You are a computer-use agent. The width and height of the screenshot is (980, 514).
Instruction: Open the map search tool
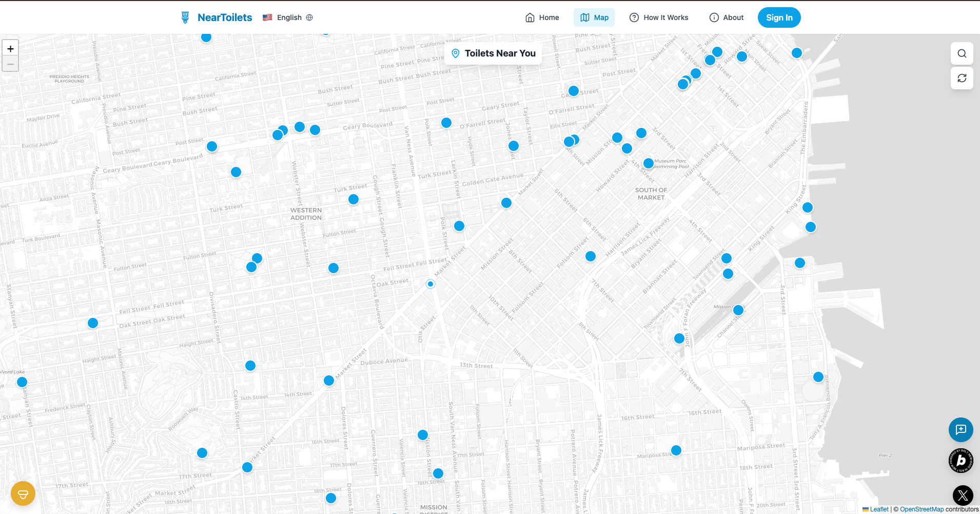962,53
